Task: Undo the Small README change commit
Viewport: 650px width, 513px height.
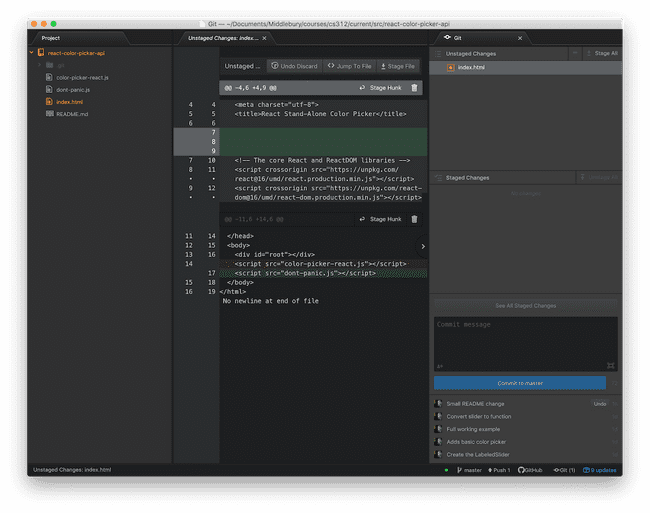Action: click(x=599, y=404)
